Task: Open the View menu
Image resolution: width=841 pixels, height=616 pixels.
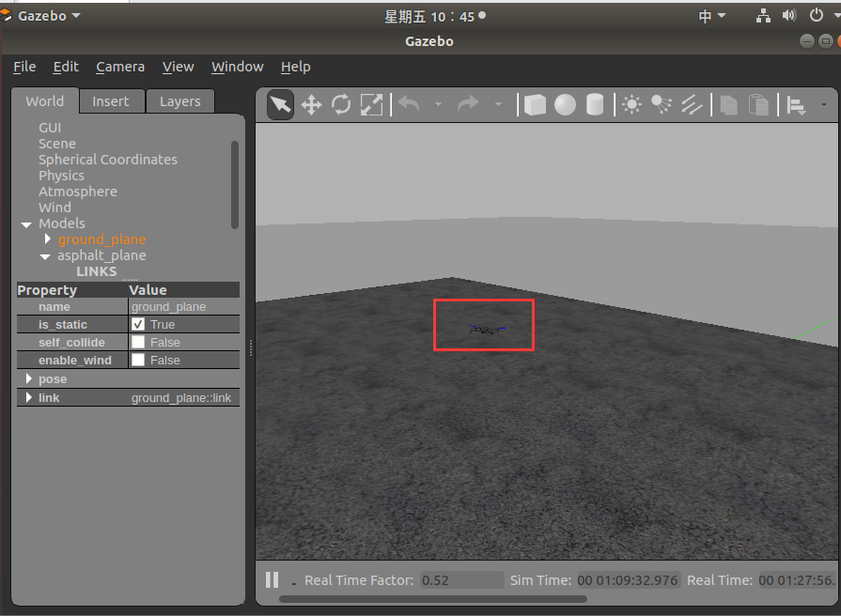Action: coord(179,67)
